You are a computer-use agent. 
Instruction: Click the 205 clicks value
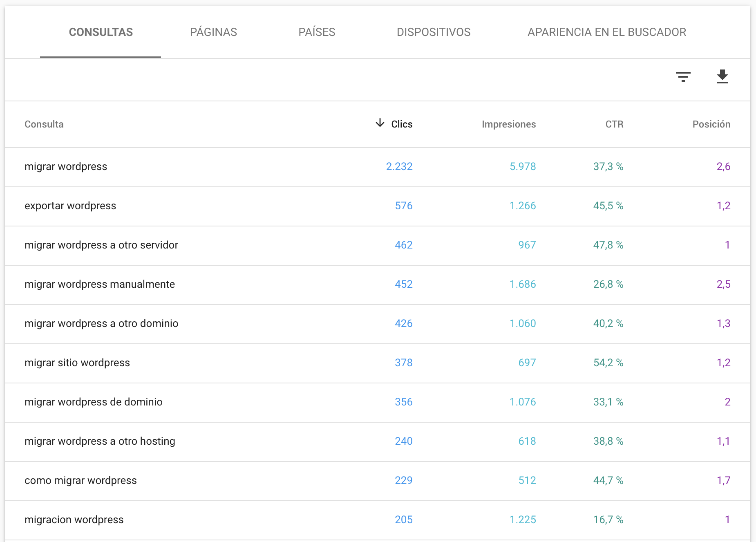coord(404,520)
